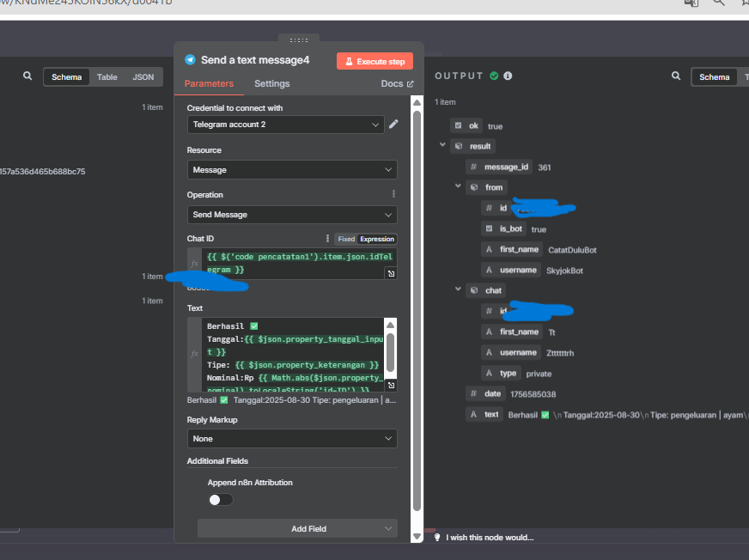Click the Telegram node icon in header
Viewport: 749px width, 560px height.
(x=190, y=60)
